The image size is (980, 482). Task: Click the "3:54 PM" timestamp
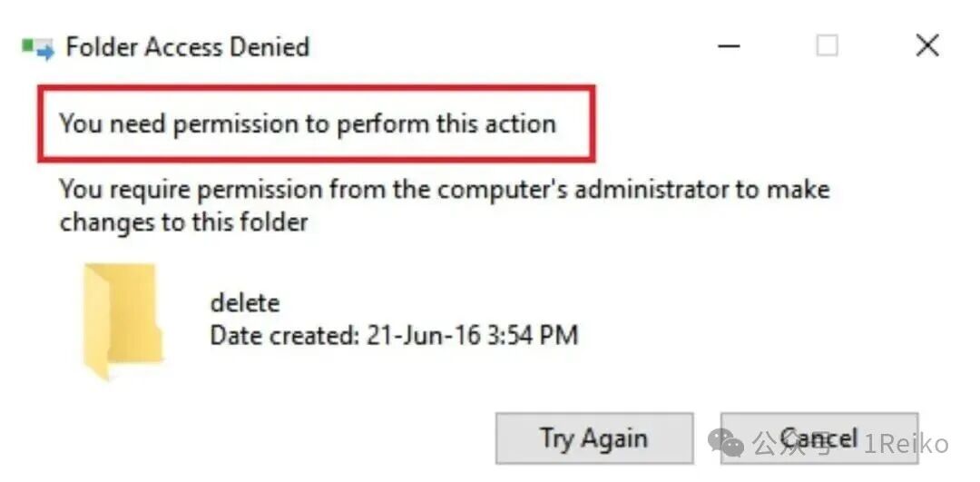tap(533, 336)
